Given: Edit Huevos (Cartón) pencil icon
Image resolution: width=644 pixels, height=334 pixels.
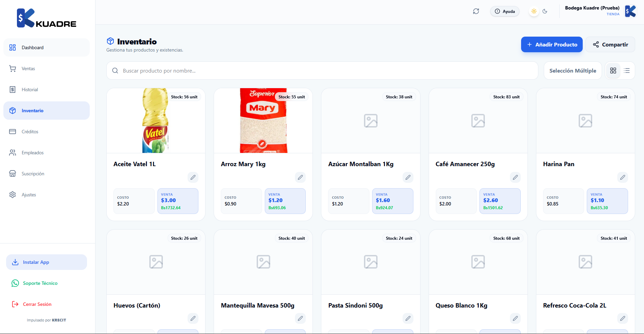Looking at the screenshot, I should point(193,318).
